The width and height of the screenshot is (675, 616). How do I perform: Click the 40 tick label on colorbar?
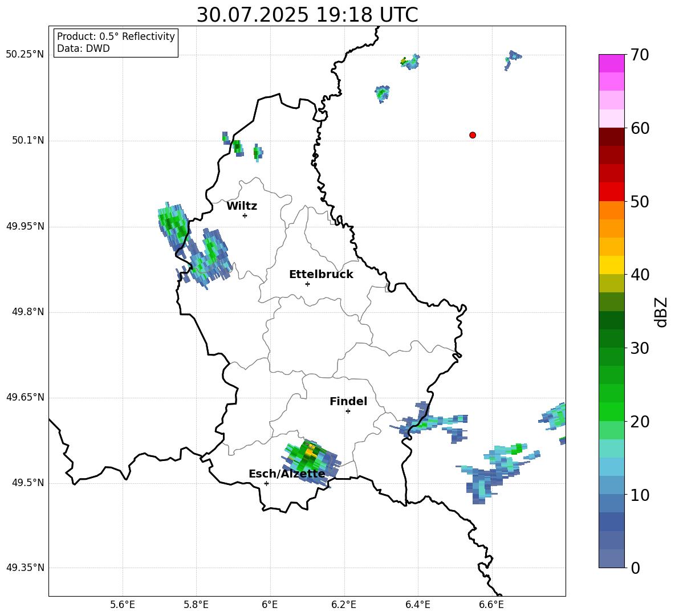640,275
